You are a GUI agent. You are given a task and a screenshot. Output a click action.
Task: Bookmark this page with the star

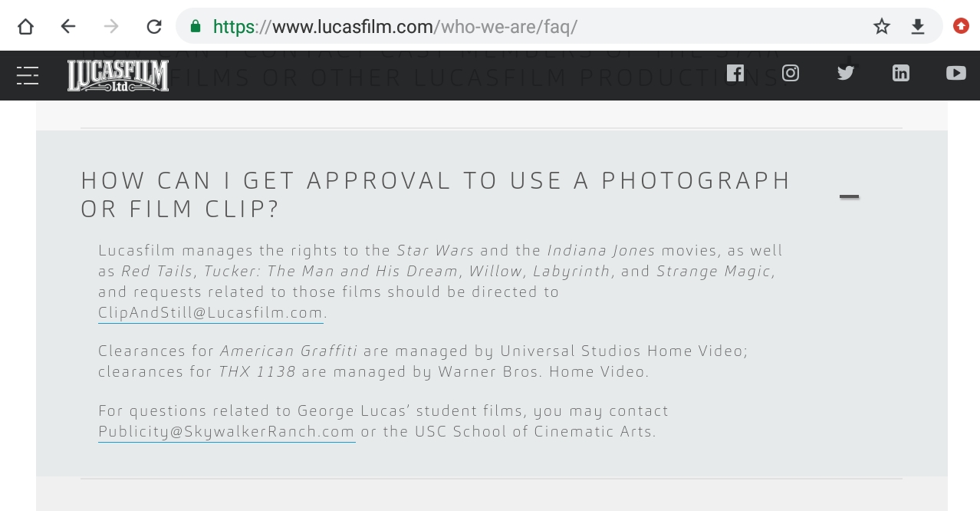tap(882, 27)
